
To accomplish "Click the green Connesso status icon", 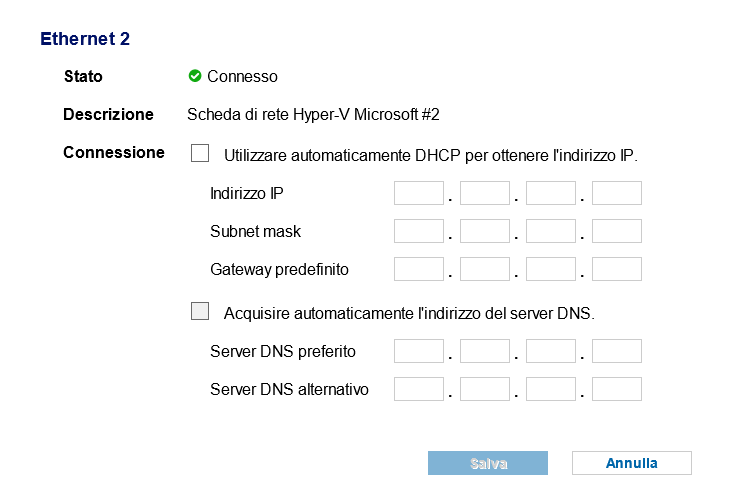I will (x=195, y=76).
